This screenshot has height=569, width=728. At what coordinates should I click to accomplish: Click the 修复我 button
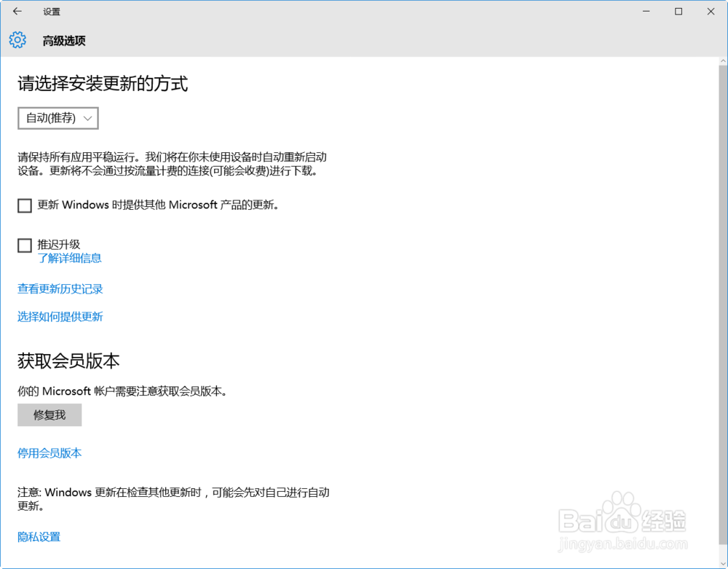(x=50, y=415)
